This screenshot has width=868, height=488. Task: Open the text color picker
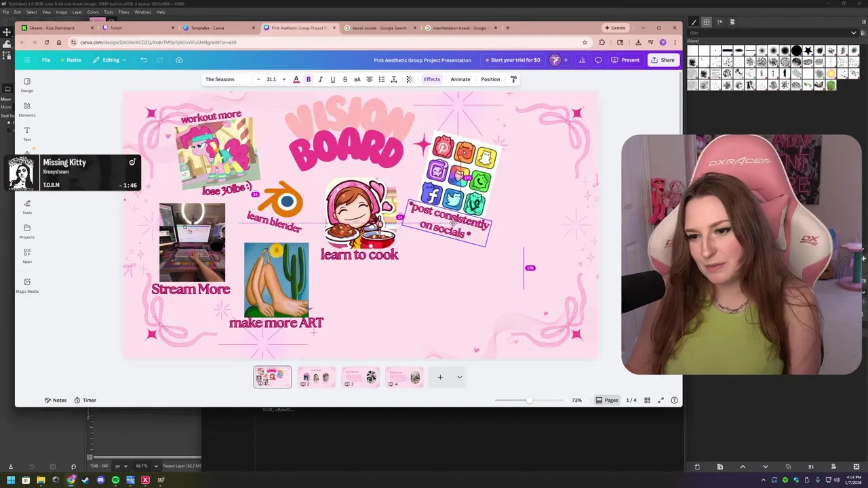tap(296, 79)
